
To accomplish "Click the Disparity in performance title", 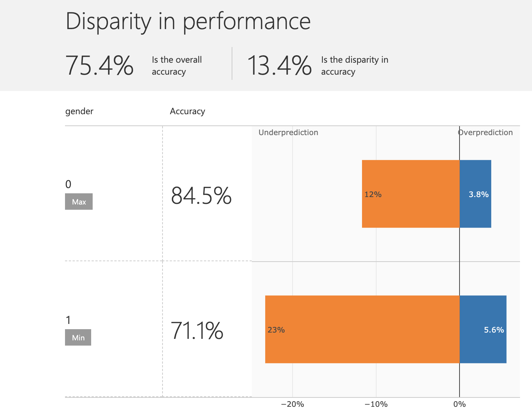I will [188, 21].
